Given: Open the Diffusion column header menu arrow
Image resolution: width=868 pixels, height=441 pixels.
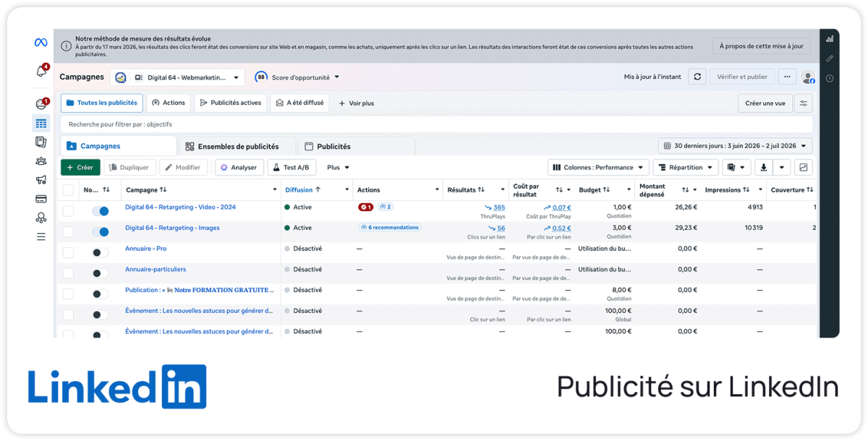Looking at the screenshot, I should (346, 190).
